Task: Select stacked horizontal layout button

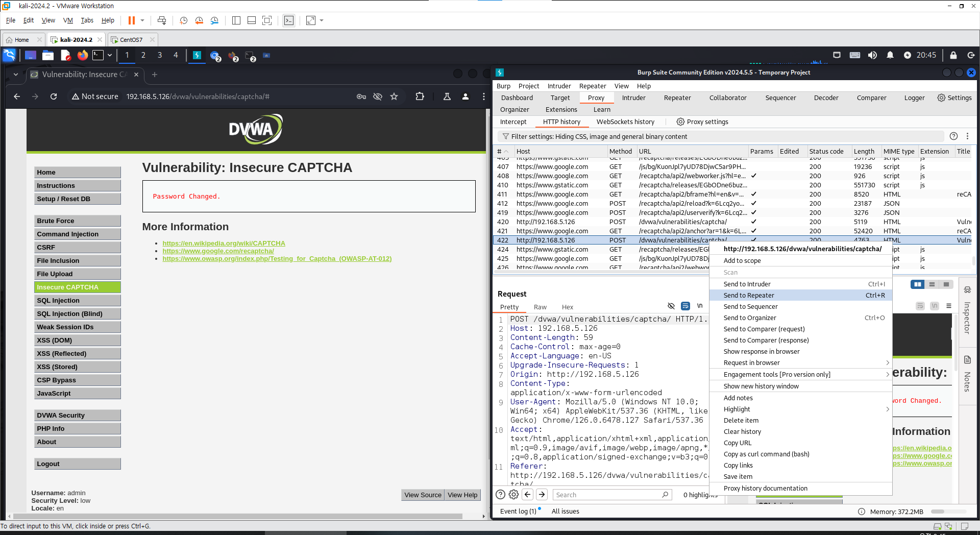Action: [x=932, y=284]
